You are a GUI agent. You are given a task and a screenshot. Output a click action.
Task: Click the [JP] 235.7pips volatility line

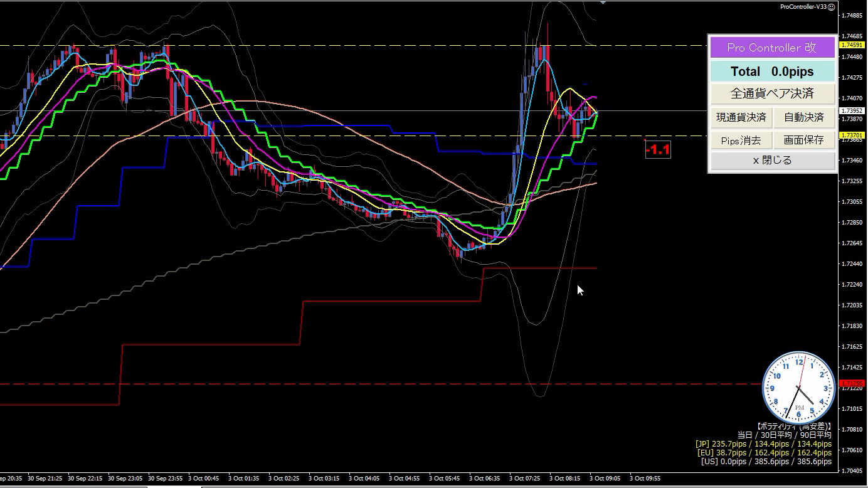point(763,443)
